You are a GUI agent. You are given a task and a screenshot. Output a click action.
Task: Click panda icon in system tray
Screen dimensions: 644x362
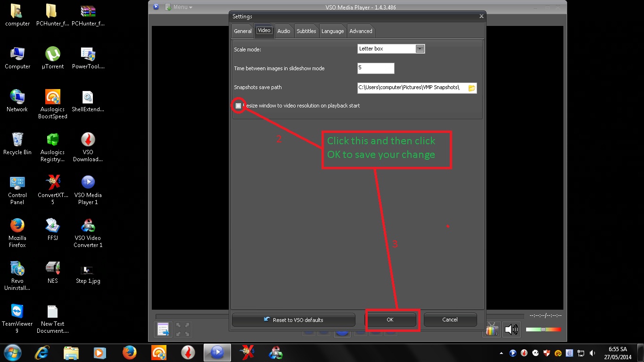click(536, 353)
